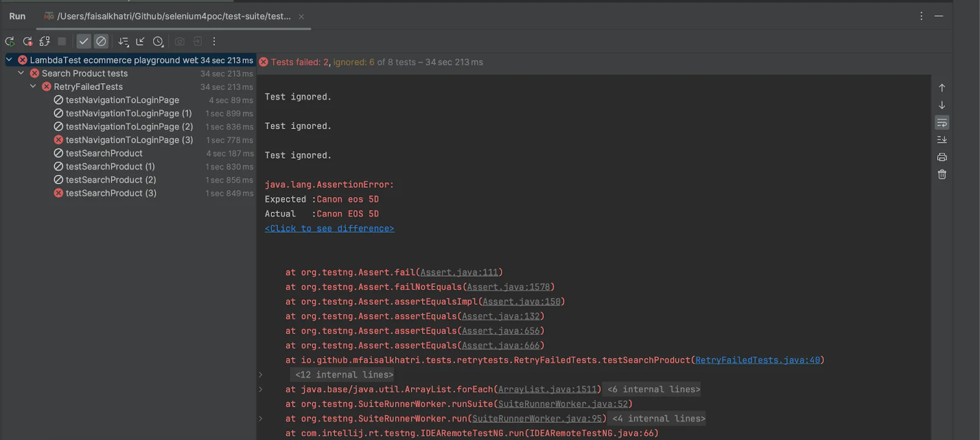Click the sort tests icon
This screenshot has width=980, height=440.
pyautogui.click(x=123, y=42)
